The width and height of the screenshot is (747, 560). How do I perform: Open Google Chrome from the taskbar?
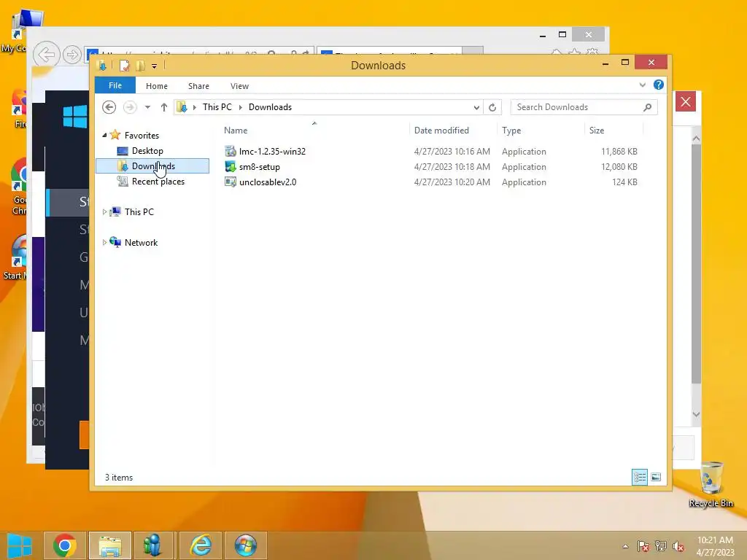tap(65, 545)
